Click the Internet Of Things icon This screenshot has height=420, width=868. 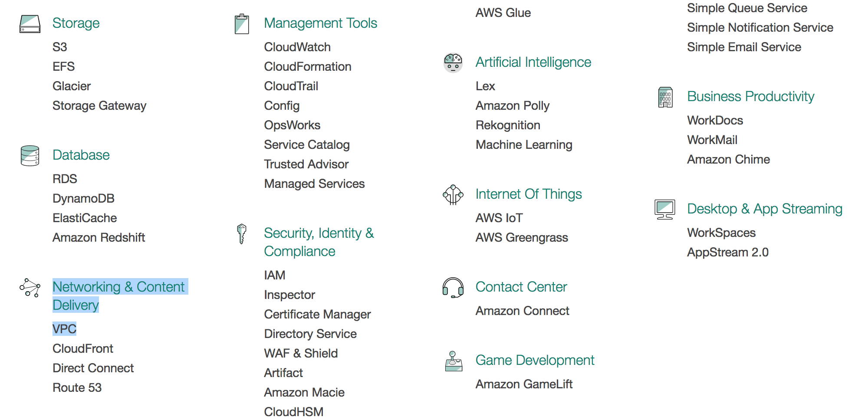point(453,195)
